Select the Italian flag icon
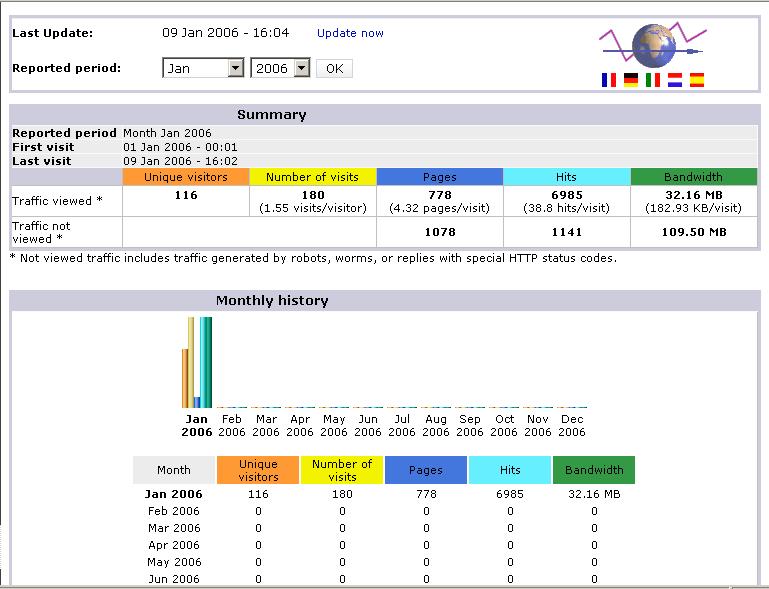Image resolution: width=769 pixels, height=589 pixels. click(x=653, y=80)
